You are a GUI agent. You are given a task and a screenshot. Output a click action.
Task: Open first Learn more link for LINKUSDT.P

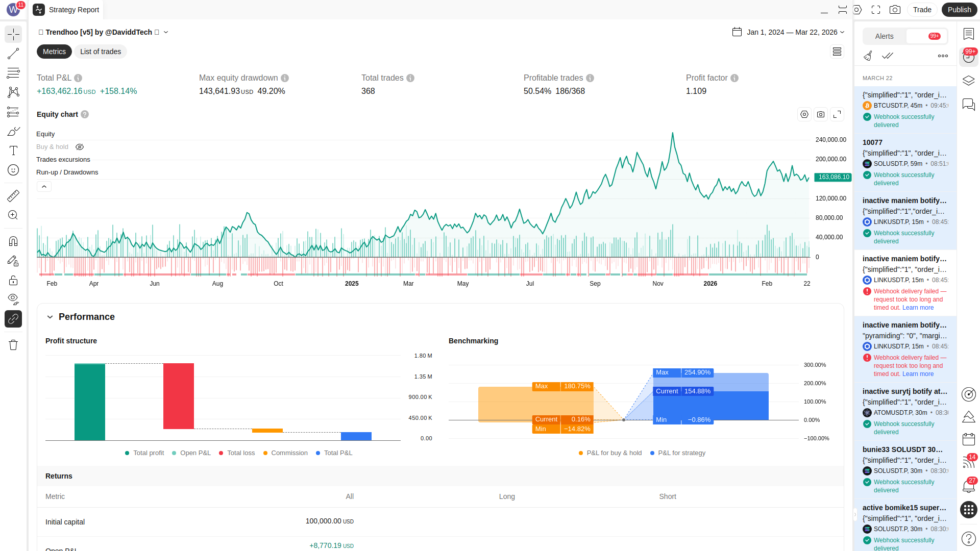pyautogui.click(x=918, y=308)
